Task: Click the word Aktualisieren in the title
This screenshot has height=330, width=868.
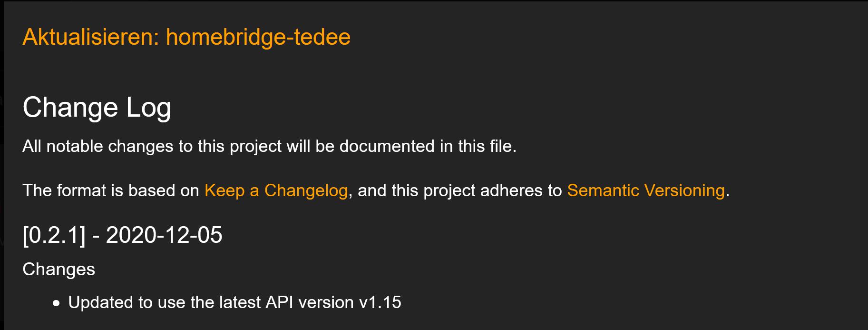Action: pos(90,37)
